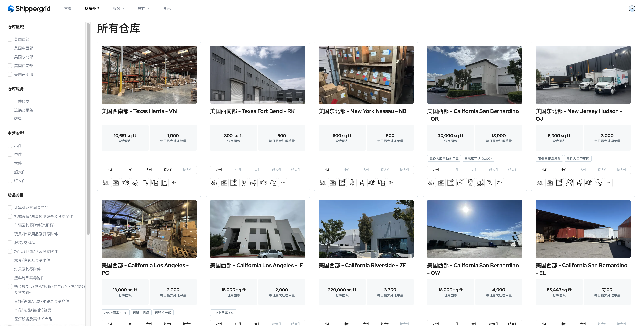This screenshot has height=326, width=644.
Task: Click the 日出库可达10000+ tag
Action: 478,159
